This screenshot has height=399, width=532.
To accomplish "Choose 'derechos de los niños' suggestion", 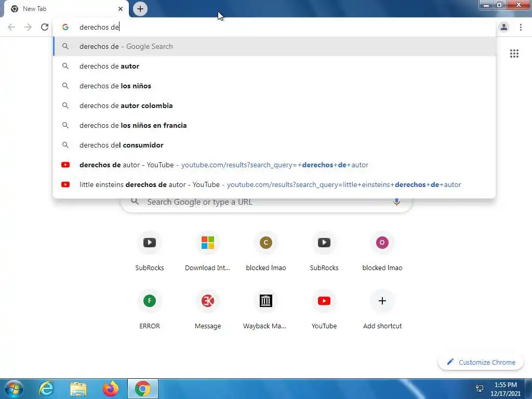I will pos(274,86).
